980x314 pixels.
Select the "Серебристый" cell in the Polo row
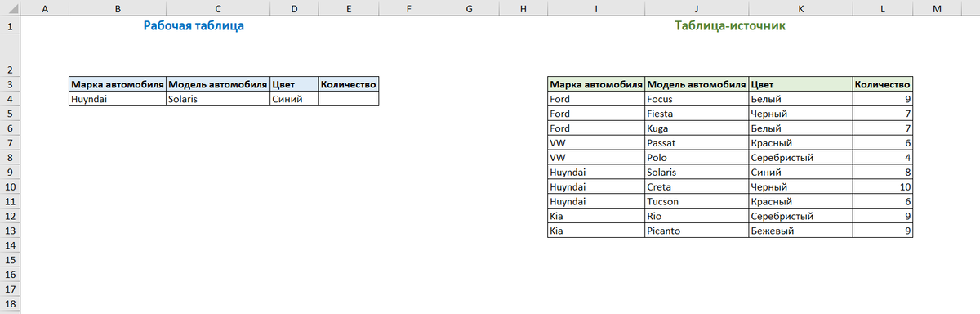point(800,158)
